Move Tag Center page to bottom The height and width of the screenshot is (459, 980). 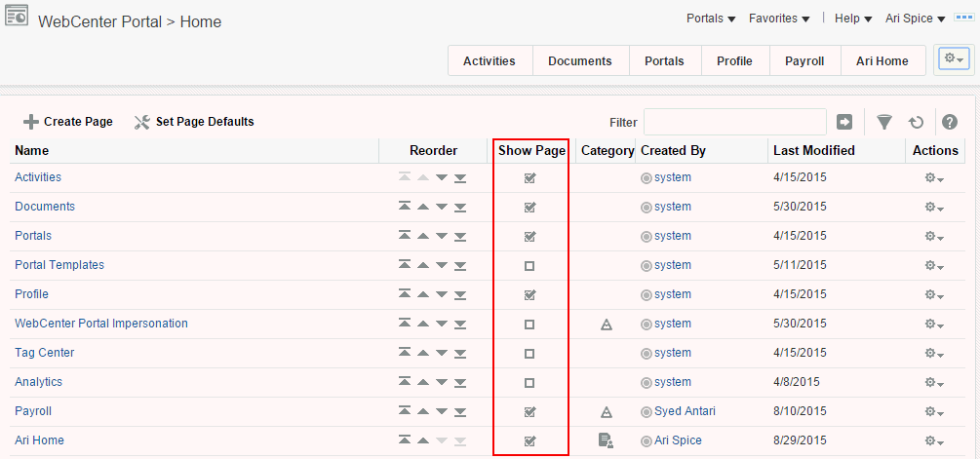coord(459,353)
